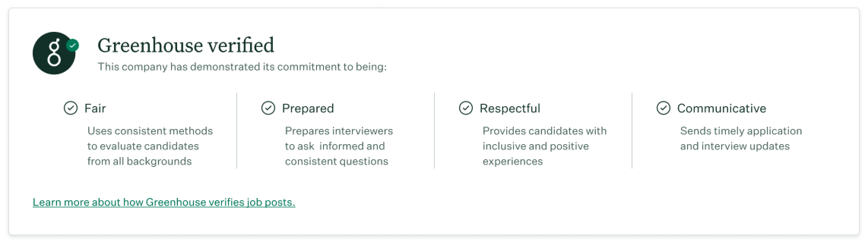Click the Prepared description about interviewers
868x242 pixels.
339,146
